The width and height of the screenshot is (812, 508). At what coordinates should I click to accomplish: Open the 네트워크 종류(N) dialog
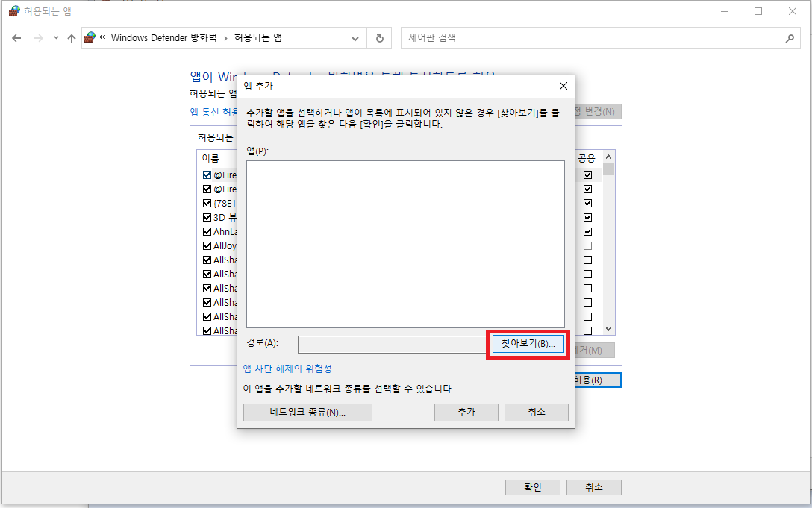pyautogui.click(x=307, y=412)
